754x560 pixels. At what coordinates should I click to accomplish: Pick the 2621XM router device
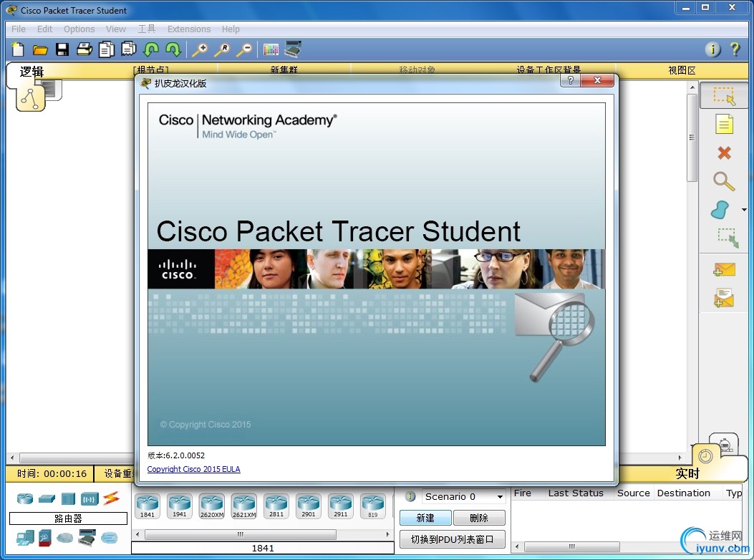point(243,506)
